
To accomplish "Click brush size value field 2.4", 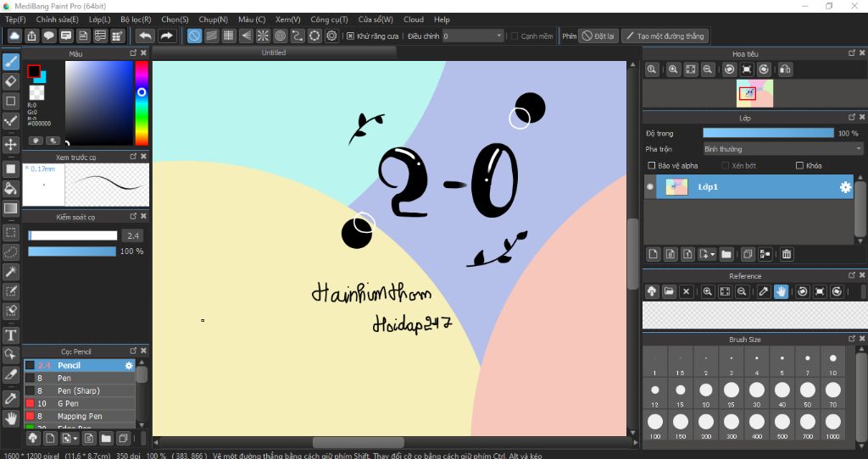I will pos(133,235).
